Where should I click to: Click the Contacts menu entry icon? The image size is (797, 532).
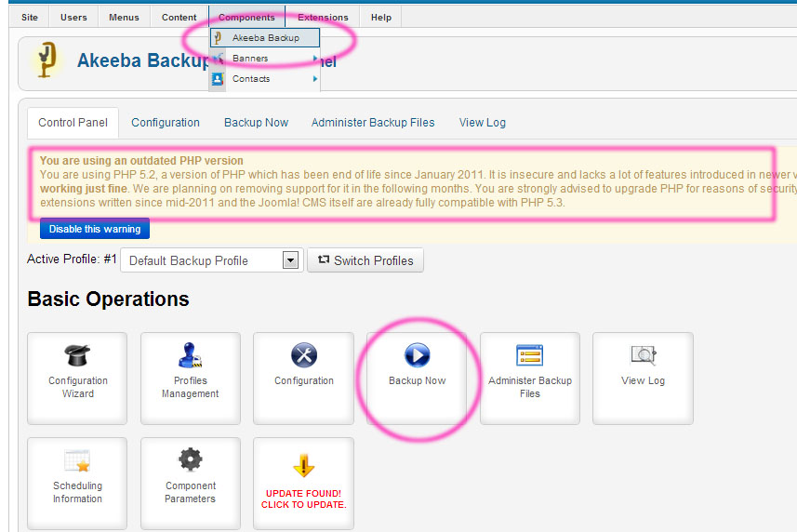pos(218,79)
